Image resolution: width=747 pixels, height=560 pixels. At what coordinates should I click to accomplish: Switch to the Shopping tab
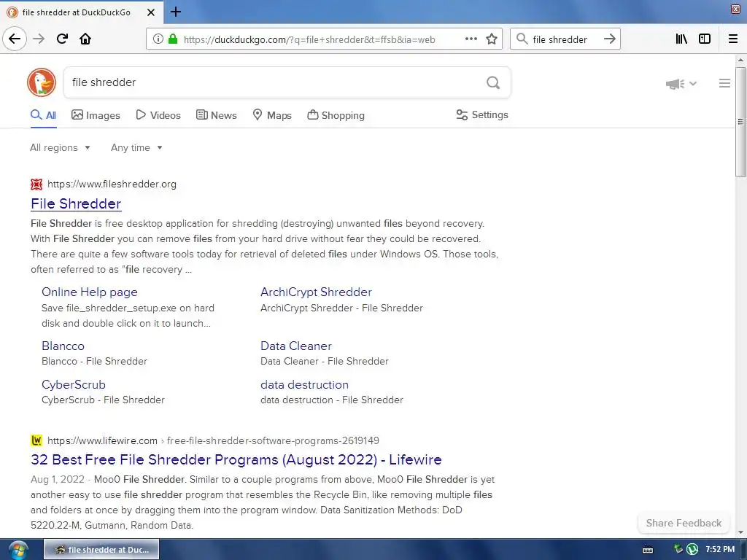[x=336, y=115]
